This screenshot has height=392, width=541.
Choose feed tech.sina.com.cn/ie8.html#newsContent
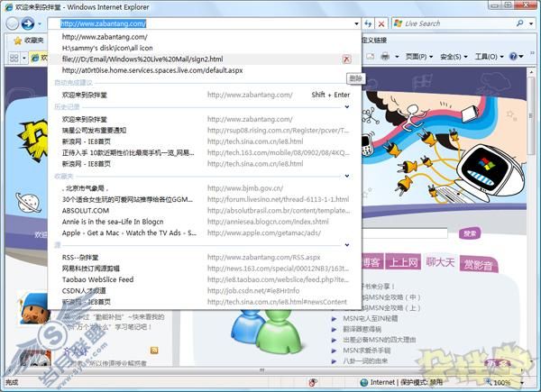coord(205,302)
